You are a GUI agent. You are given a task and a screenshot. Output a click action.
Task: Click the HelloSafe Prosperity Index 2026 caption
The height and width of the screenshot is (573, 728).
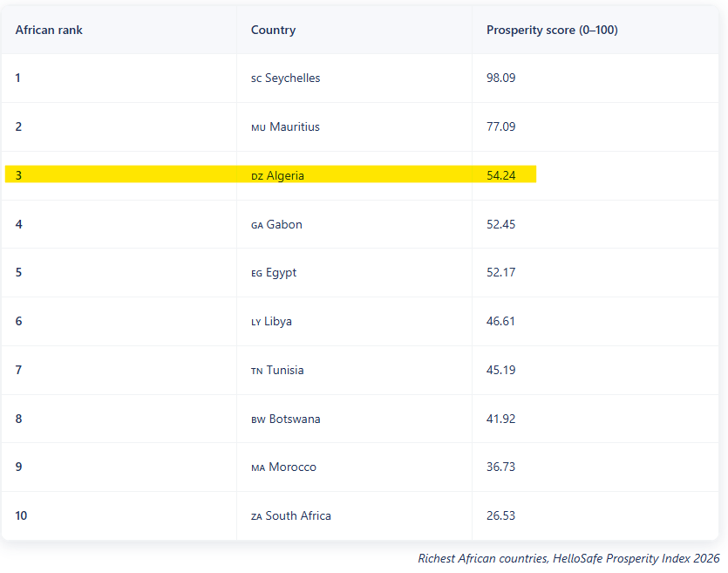[568, 558]
